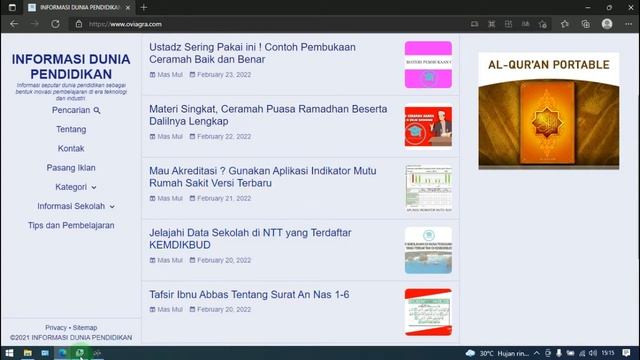Click the date February 22, 2022
640x360 pixels.
224,136
